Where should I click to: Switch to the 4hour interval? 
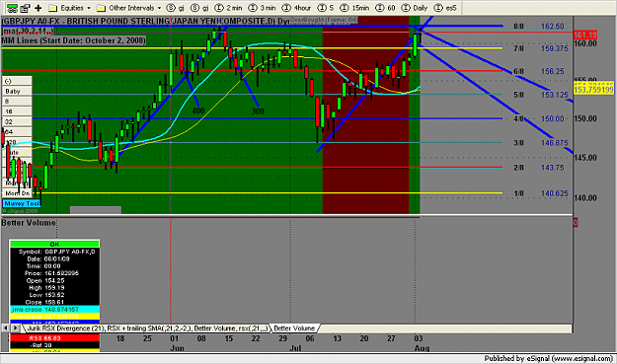(297, 8)
